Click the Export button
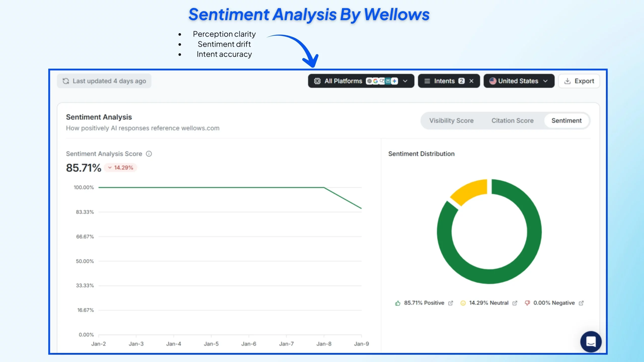 tap(579, 81)
